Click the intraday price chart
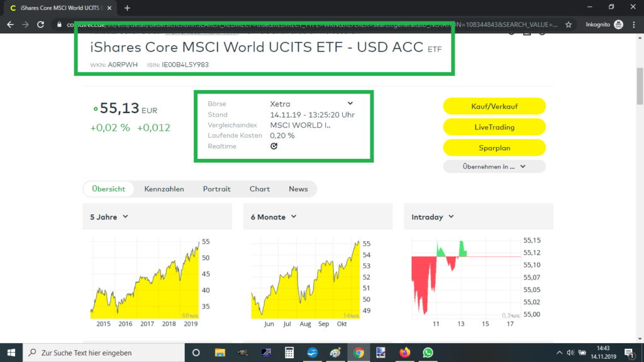 coord(466,278)
